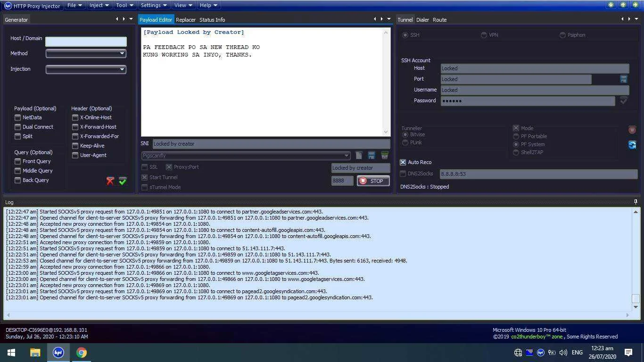Click the volume speaker icon in system tray
Screen dimensions: 644x362
coord(563,353)
